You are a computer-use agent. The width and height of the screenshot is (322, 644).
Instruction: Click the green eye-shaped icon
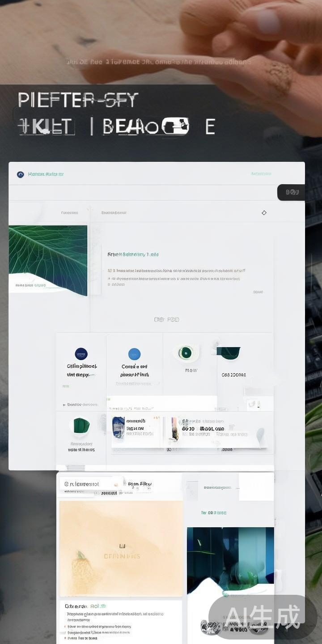point(186,353)
